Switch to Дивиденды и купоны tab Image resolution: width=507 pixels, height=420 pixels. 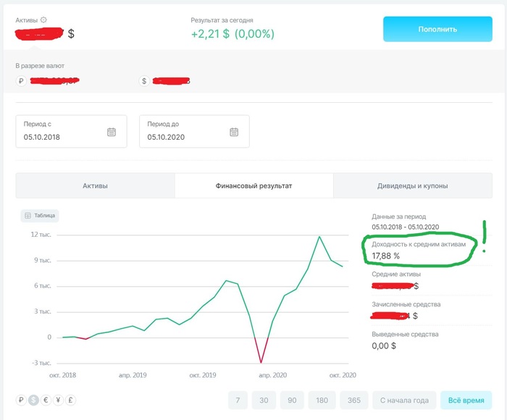pyautogui.click(x=412, y=186)
